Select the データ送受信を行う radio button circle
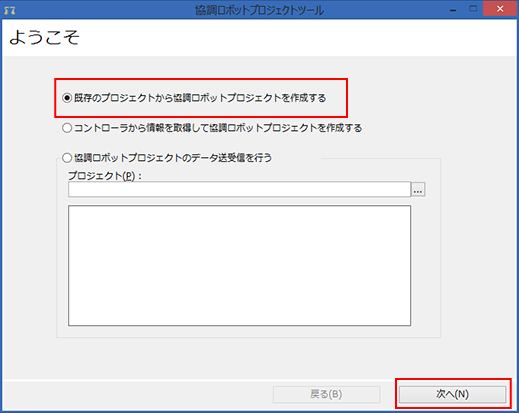 pyautogui.click(x=67, y=158)
